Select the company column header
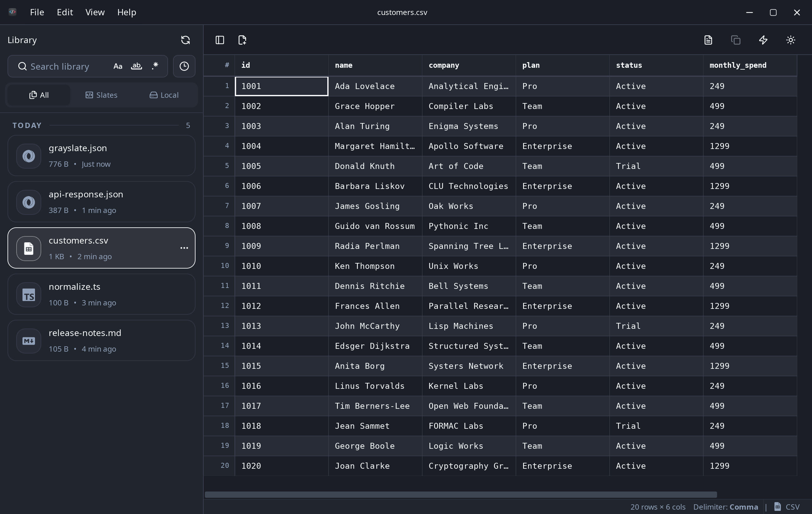The height and width of the screenshot is (514, 812). coord(469,66)
